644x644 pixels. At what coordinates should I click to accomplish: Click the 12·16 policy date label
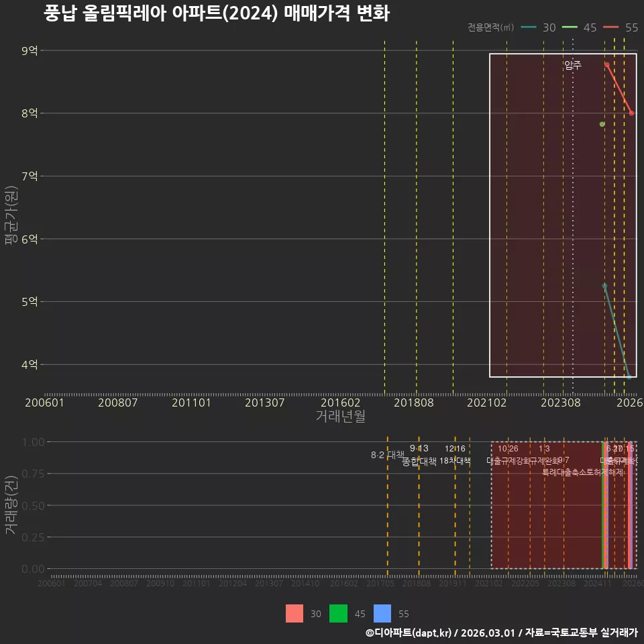pyautogui.click(x=455, y=449)
